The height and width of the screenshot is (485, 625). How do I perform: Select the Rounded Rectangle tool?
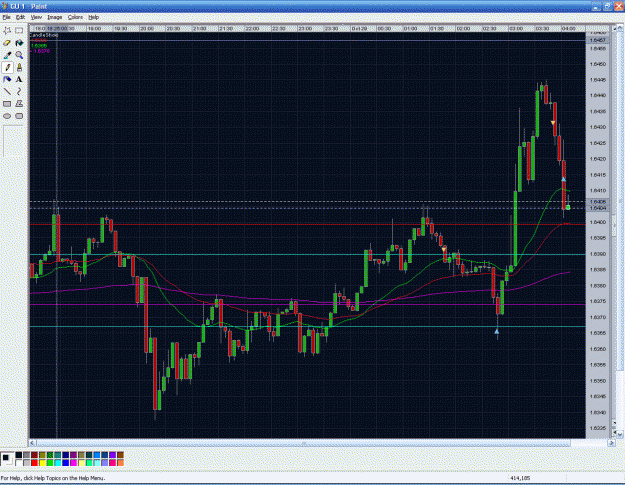(19, 116)
